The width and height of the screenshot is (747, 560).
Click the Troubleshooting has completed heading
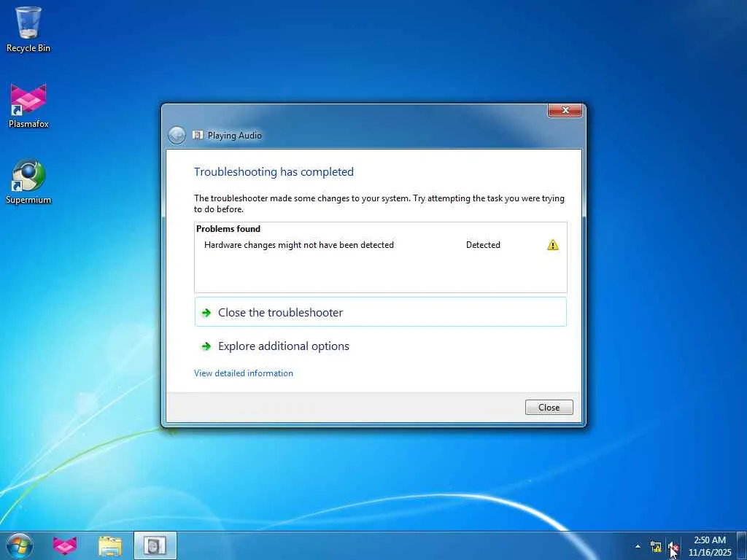tap(274, 172)
